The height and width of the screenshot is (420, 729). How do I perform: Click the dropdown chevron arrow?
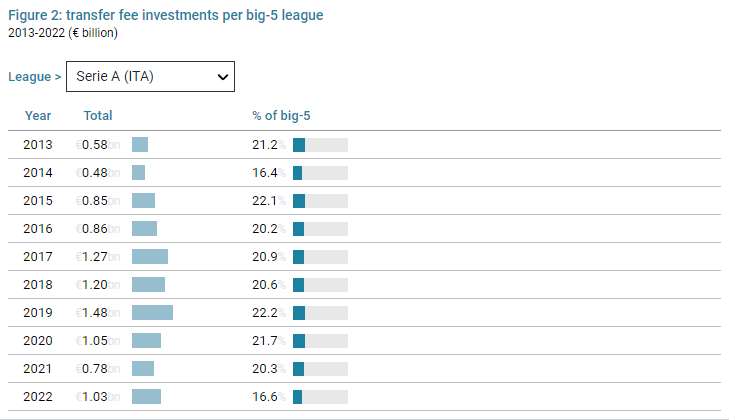pos(222,76)
